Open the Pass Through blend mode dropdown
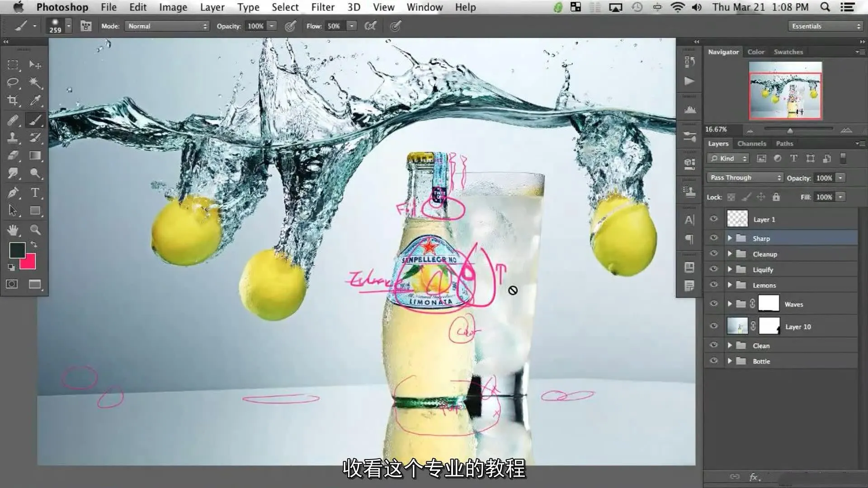 [x=745, y=178]
